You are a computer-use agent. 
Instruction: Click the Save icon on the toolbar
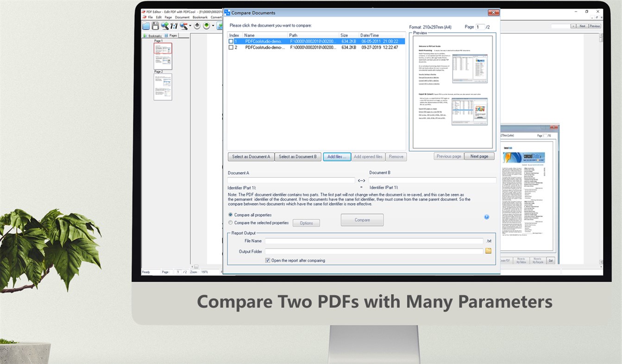[155, 26]
